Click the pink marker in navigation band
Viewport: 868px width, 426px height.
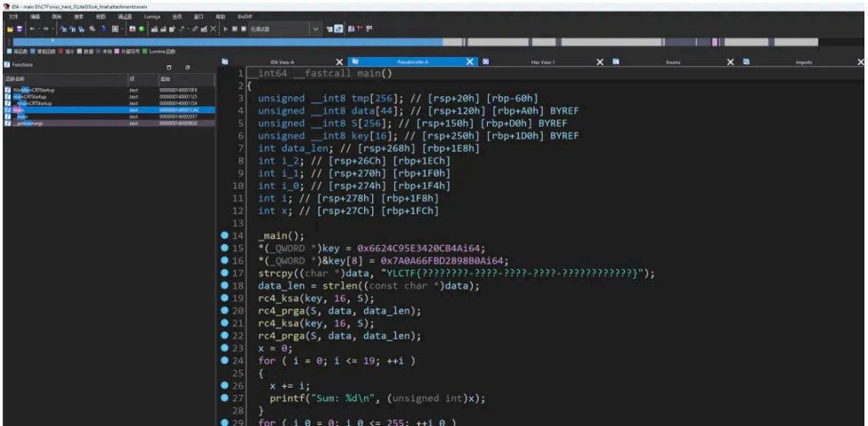[715, 42]
